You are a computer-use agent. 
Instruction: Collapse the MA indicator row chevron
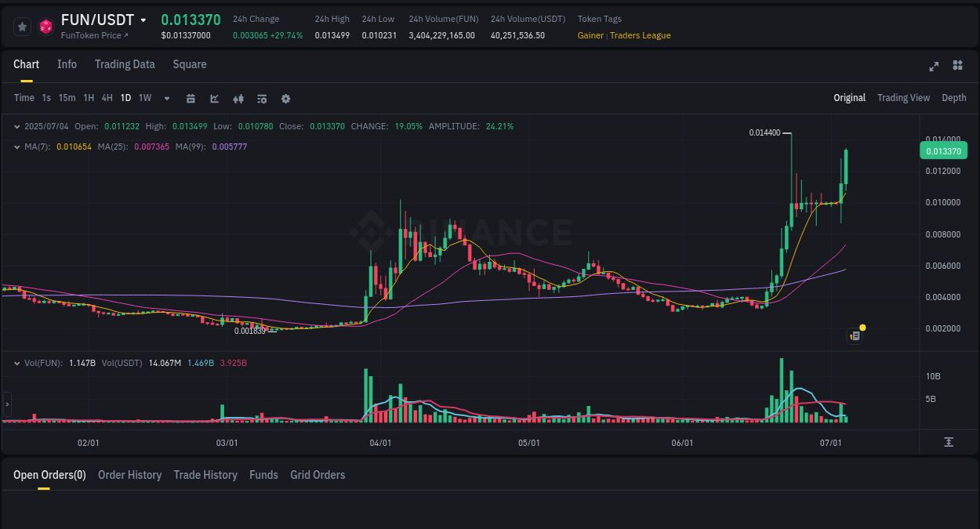click(17, 146)
